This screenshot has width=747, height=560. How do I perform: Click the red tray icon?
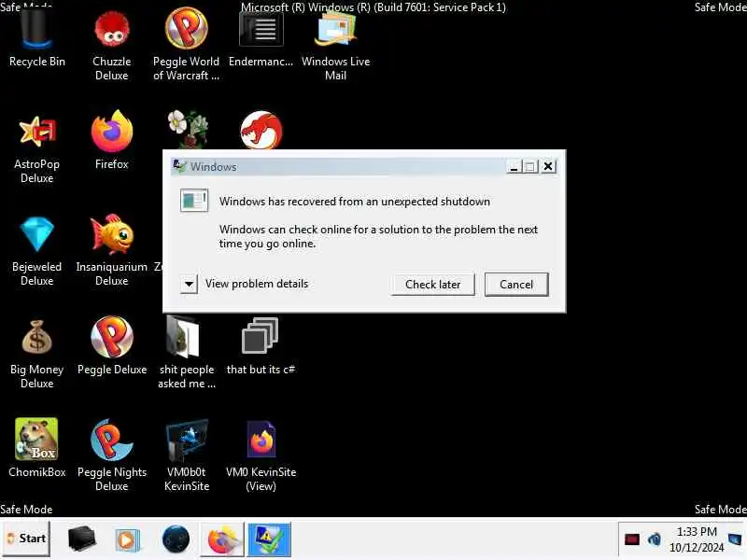632,539
